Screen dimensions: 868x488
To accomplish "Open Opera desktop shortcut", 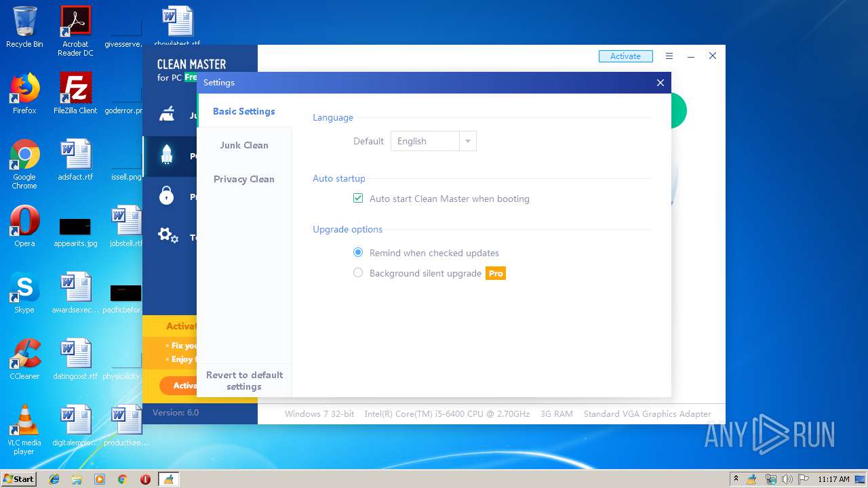I will [24, 226].
